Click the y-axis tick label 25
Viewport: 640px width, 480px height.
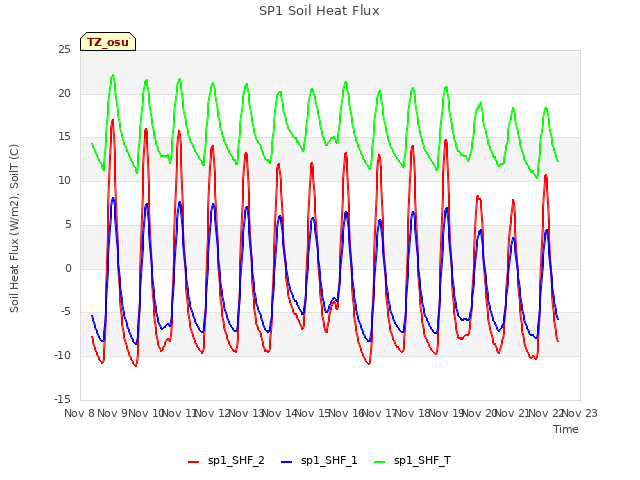pyautogui.click(x=64, y=50)
